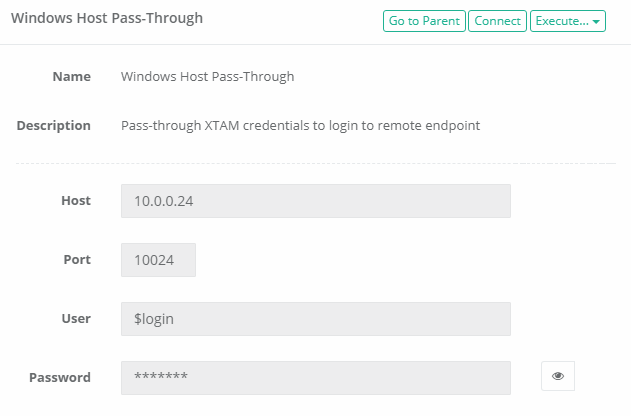Click the Connect button
The height and width of the screenshot is (416, 631).
coord(497,21)
